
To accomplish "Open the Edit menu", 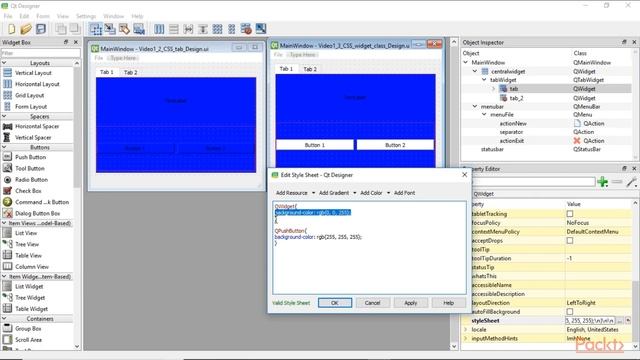I will 24,16.
